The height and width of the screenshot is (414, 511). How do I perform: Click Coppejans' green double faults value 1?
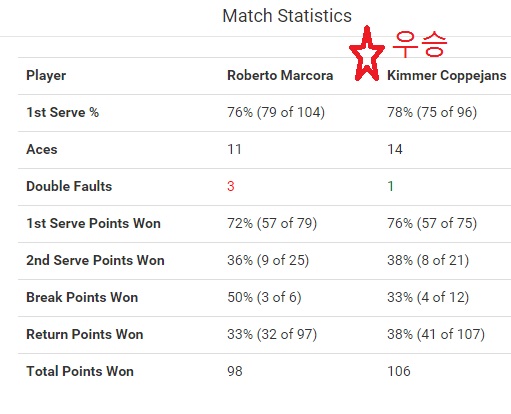click(x=391, y=186)
